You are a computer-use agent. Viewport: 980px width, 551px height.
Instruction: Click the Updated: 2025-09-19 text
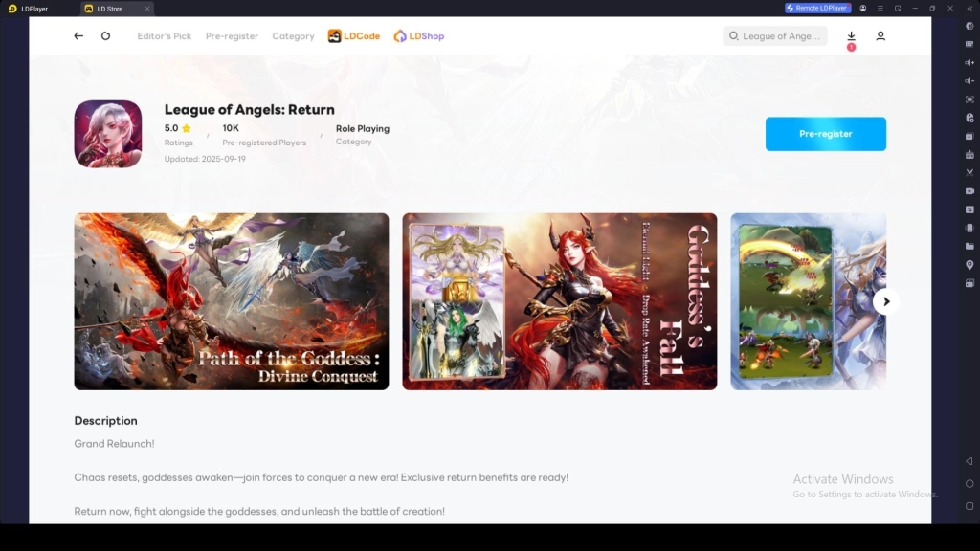point(205,159)
